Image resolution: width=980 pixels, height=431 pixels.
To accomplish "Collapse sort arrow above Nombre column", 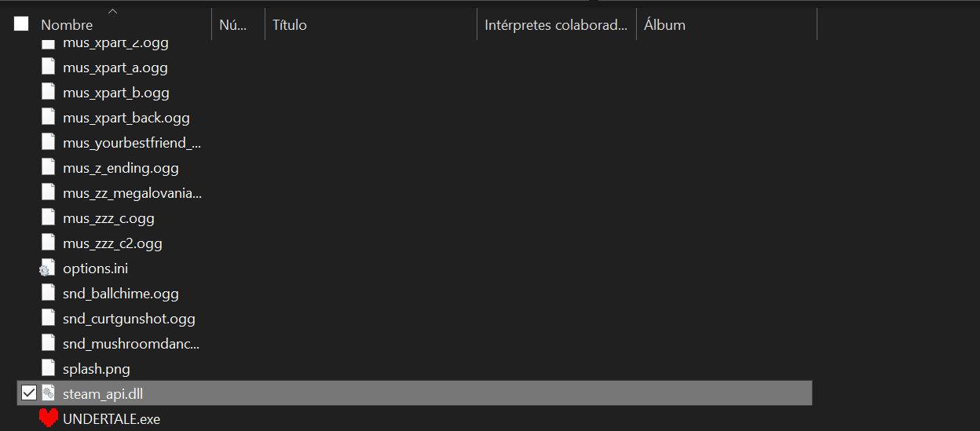I will click(x=112, y=12).
